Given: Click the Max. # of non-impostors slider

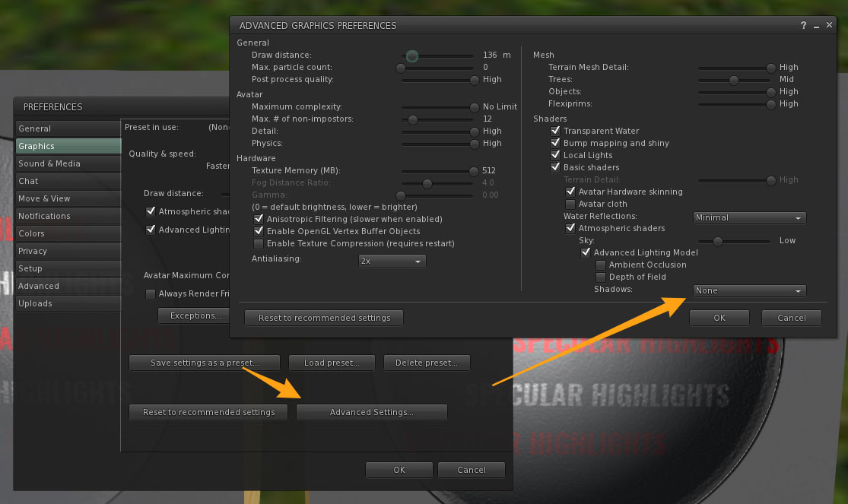Looking at the screenshot, I should pos(437,119).
